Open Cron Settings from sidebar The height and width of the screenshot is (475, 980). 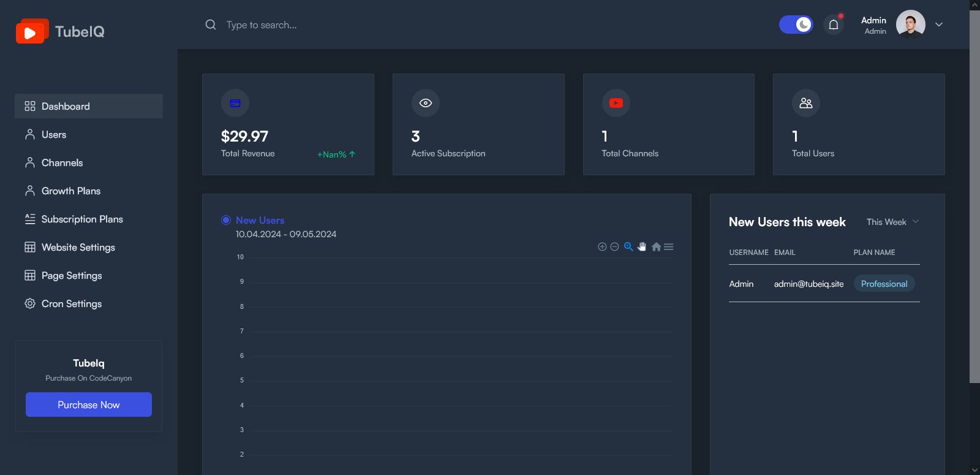point(71,304)
